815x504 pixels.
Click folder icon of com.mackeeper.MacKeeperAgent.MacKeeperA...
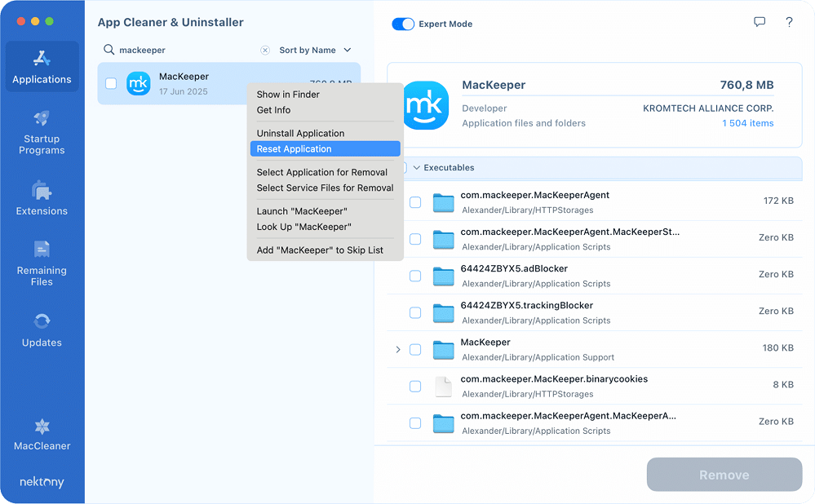pyautogui.click(x=443, y=423)
